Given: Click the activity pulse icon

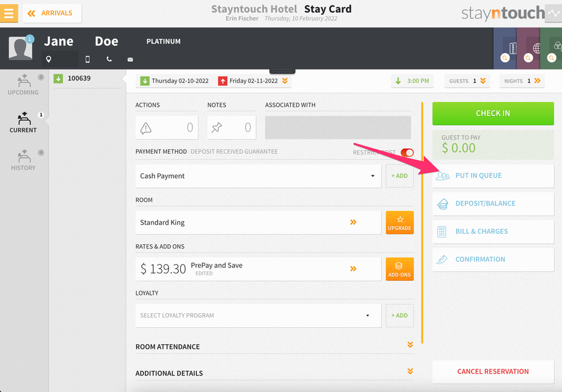Looking at the screenshot, I should 554,13.
